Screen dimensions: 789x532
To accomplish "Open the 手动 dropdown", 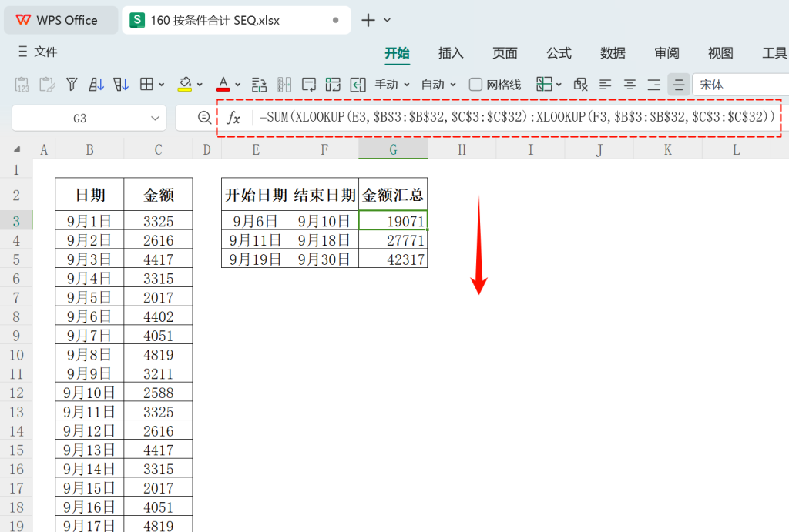I will [392, 85].
